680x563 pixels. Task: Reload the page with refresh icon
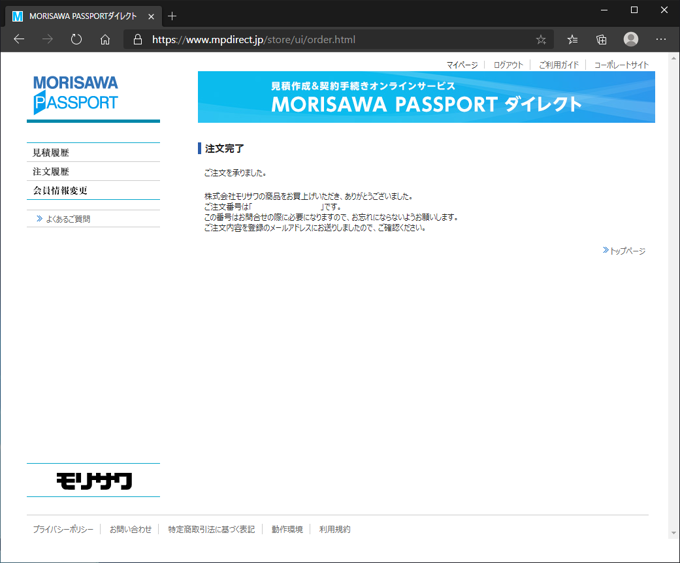[x=76, y=39]
